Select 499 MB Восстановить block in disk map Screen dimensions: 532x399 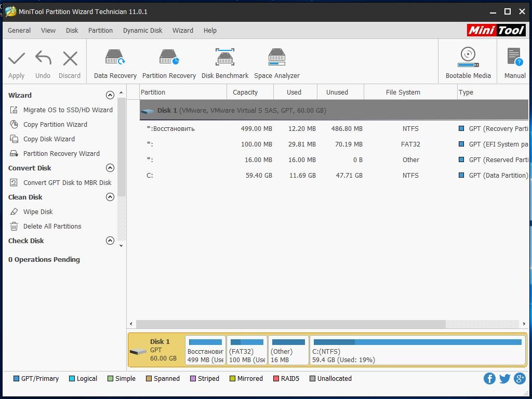pyautogui.click(x=205, y=350)
